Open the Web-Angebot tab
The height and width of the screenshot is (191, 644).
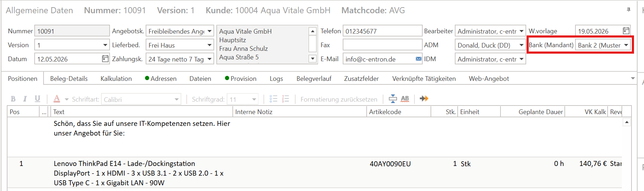(x=489, y=79)
